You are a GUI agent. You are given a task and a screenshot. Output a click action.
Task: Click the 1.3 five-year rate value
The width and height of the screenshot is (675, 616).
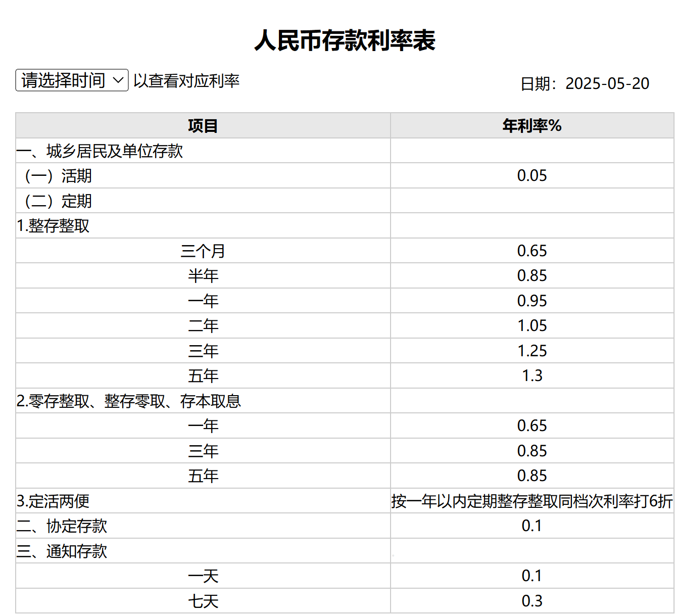pos(532,376)
